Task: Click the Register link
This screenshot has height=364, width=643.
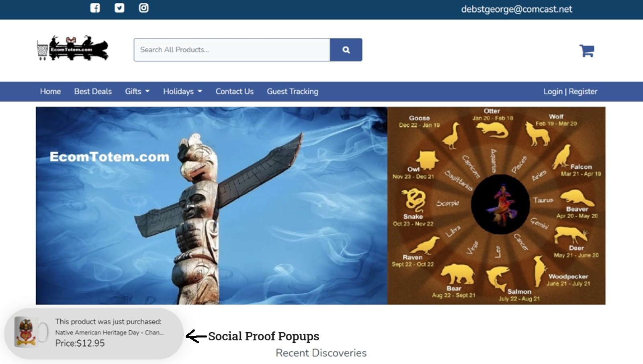Action: 583,92
